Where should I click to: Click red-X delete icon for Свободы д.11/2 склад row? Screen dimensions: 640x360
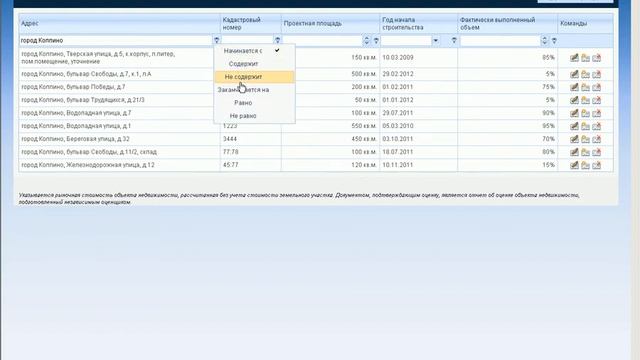pos(596,152)
